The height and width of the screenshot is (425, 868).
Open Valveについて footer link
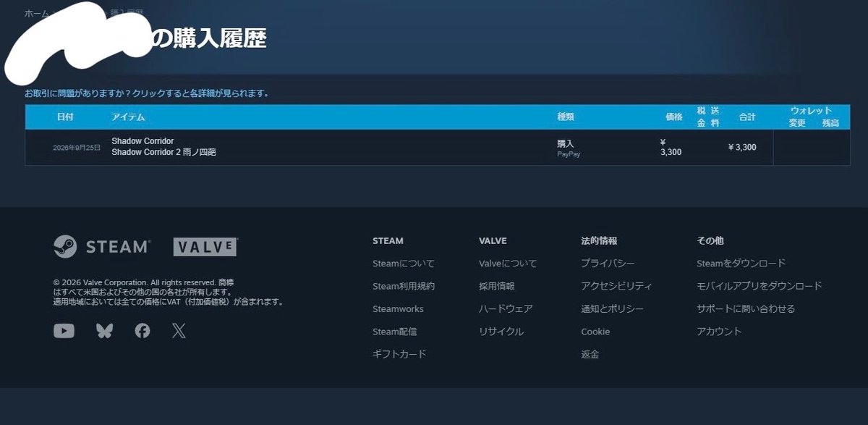click(x=508, y=264)
